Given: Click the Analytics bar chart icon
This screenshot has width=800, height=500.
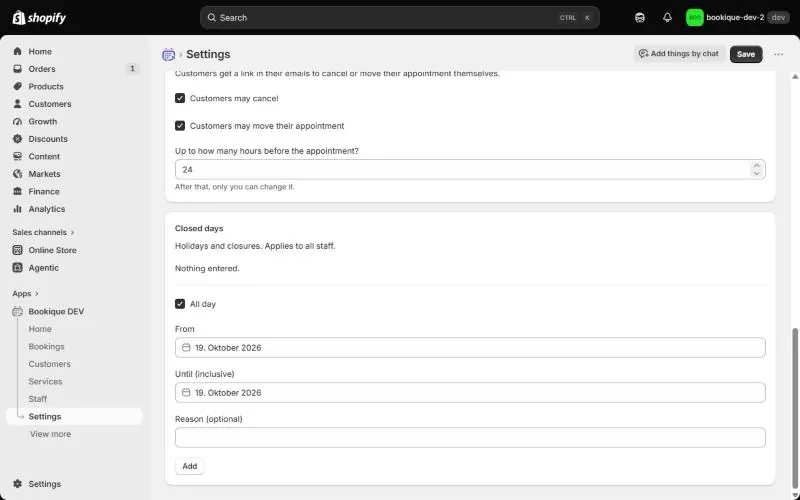Looking at the screenshot, I should 18,209.
